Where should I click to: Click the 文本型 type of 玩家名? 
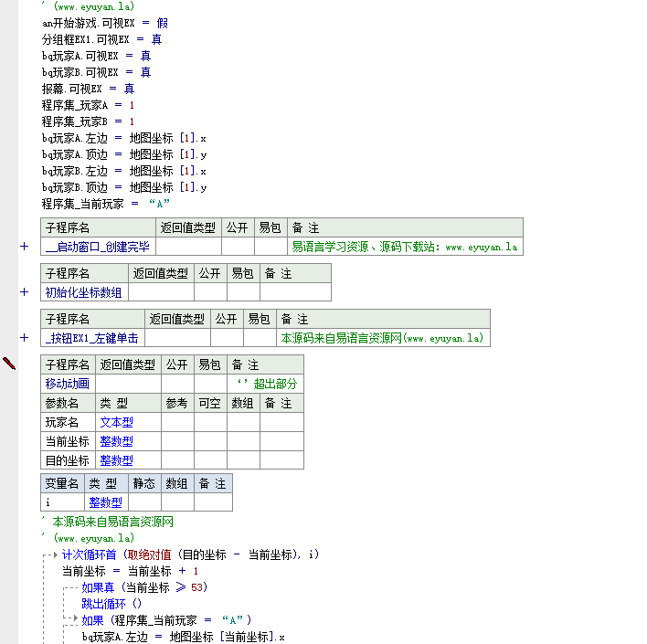pos(116,422)
